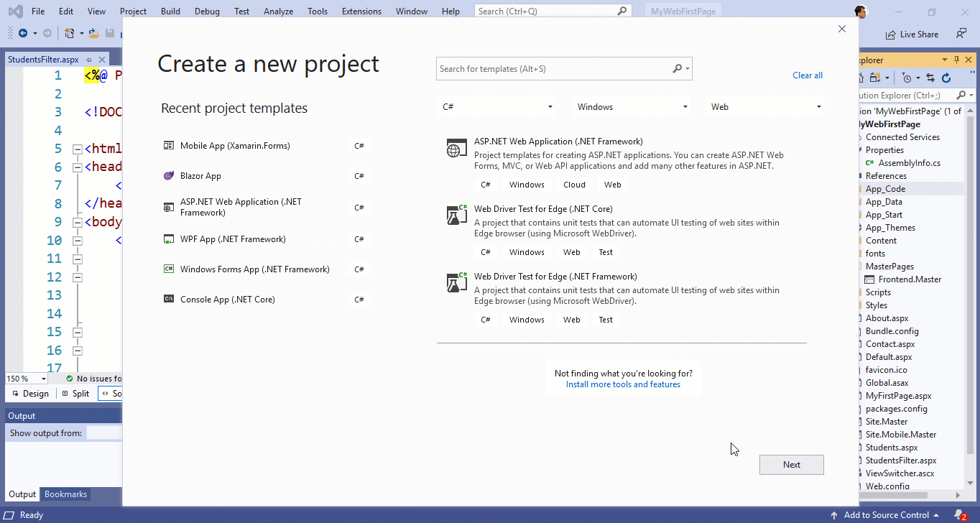This screenshot has height=523, width=980.
Task: Open the Extensions menu
Action: pyautogui.click(x=361, y=11)
